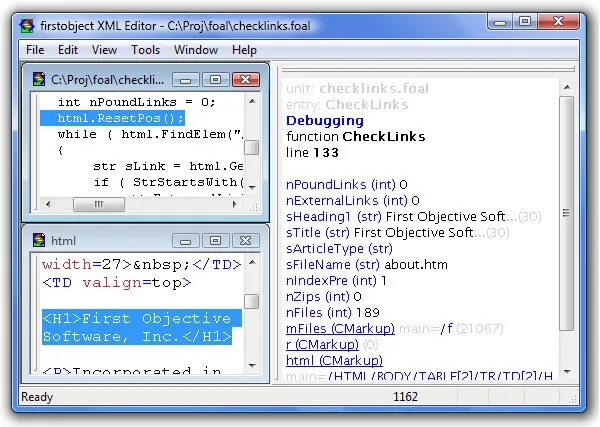Select the nExternalLinks (int) 0 variable
The width and height of the screenshot is (600, 427).
(x=353, y=200)
